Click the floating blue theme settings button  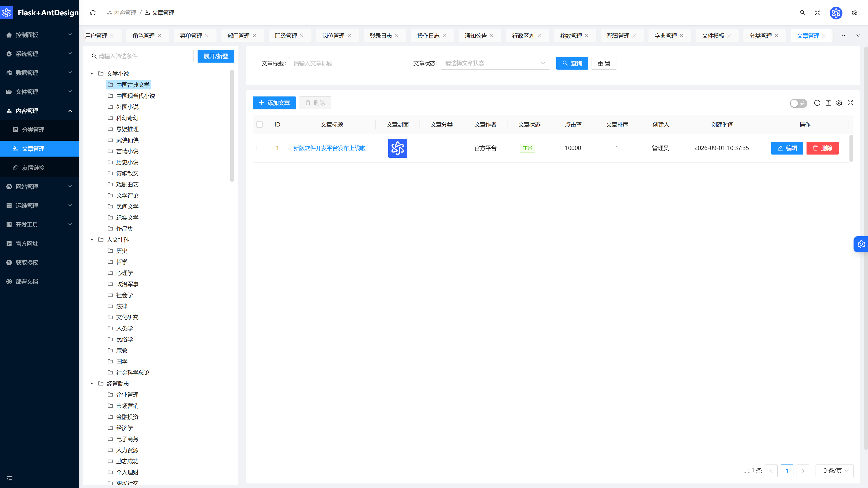pyautogui.click(x=861, y=244)
